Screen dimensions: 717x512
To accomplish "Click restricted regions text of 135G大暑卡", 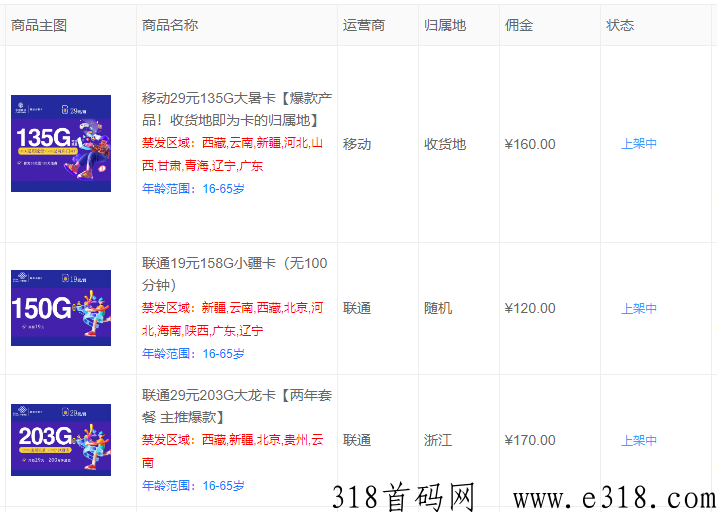I will coord(233,155).
